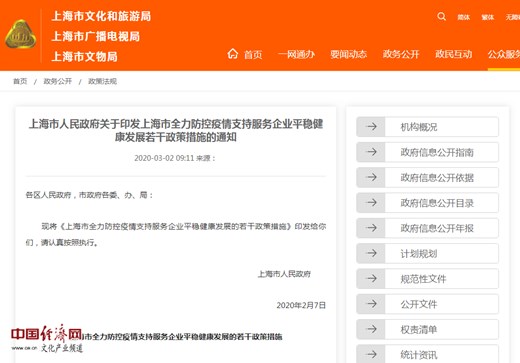Click the arrow icon next to 政府信息公开目录
The width and height of the screenshot is (520, 363).
pos(371,203)
